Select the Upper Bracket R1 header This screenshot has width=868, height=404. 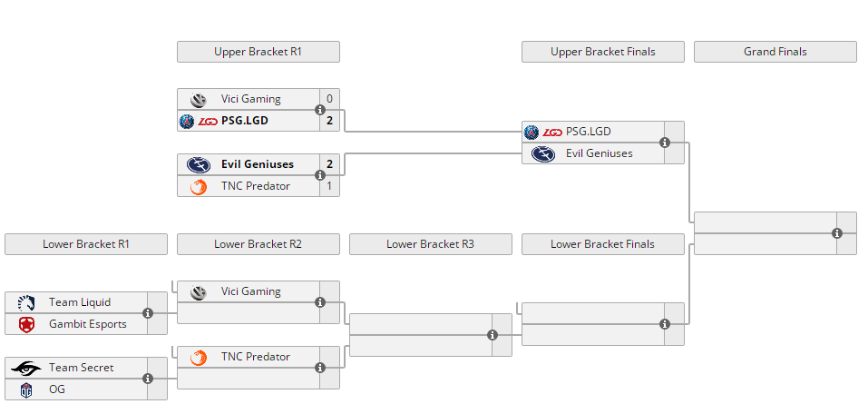pos(258,52)
